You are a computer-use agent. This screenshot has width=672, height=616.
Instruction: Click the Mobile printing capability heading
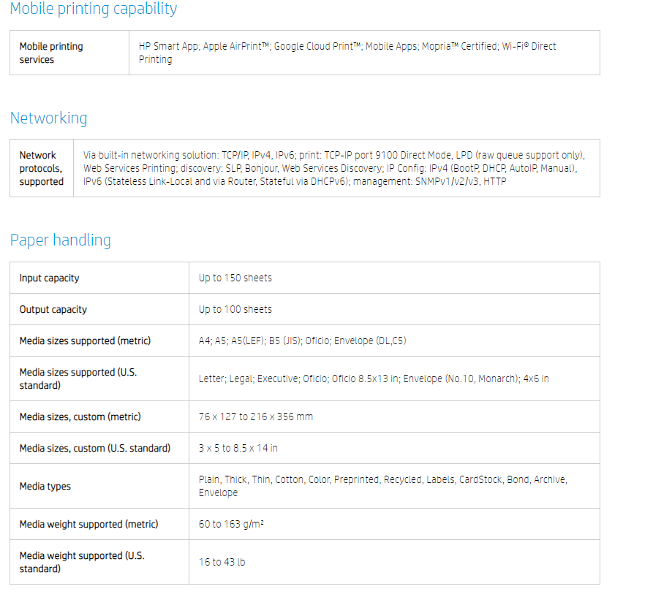94,9
